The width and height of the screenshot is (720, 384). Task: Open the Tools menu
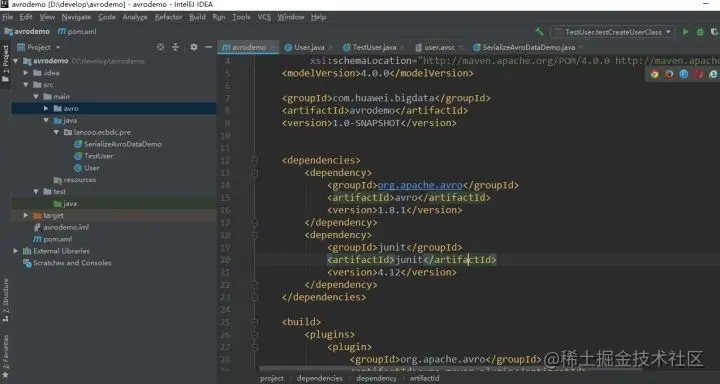pyautogui.click(x=241, y=17)
